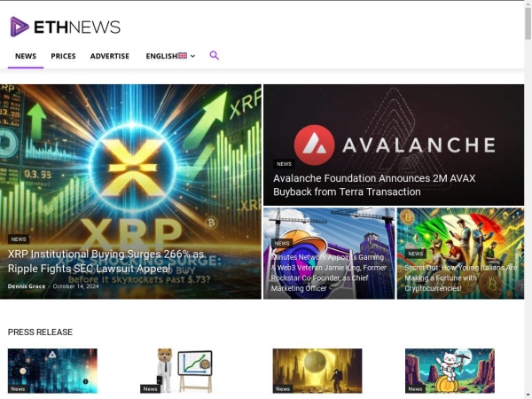Click the October 14, 2024 date
The width and height of the screenshot is (532, 399).
[x=76, y=286]
